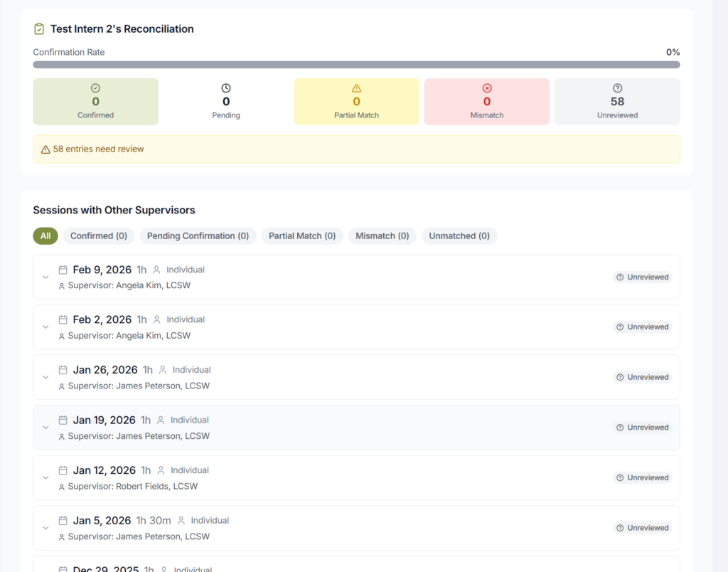This screenshot has height=572, width=728.
Task: Click the Mismatch red X icon
Action: [x=487, y=88]
